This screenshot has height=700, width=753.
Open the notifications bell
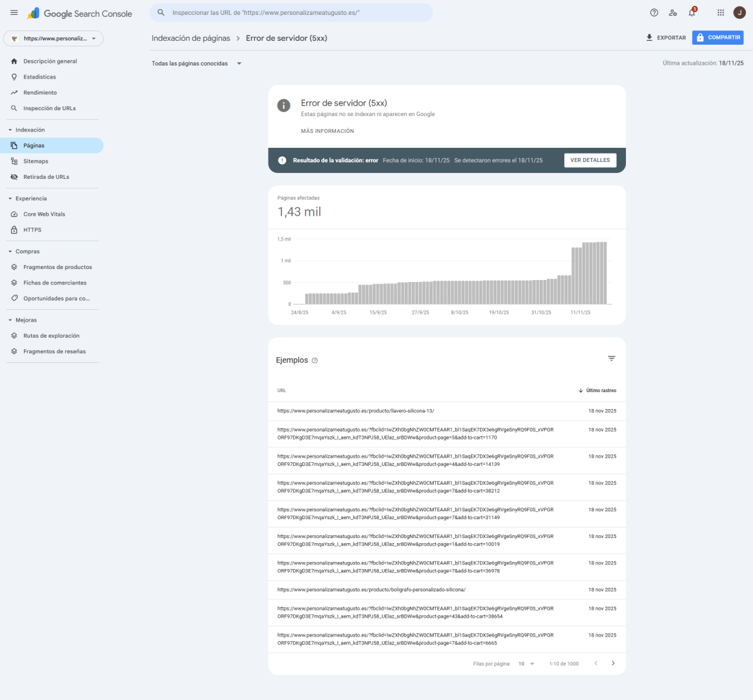click(x=691, y=13)
